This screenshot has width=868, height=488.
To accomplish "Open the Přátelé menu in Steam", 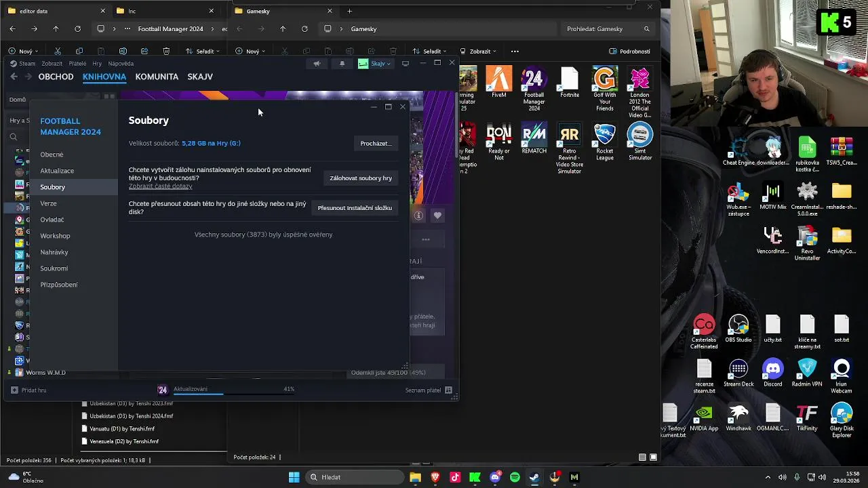I will pyautogui.click(x=77, y=64).
